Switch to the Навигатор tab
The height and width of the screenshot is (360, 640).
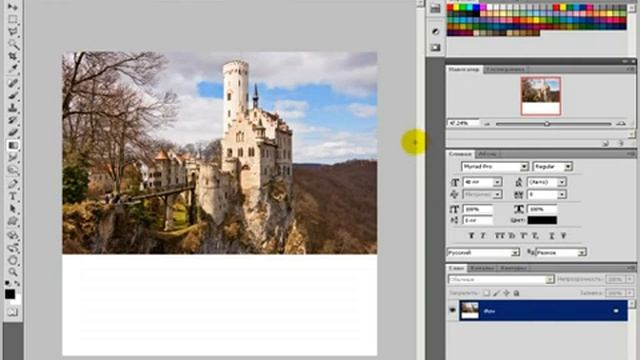click(x=464, y=69)
